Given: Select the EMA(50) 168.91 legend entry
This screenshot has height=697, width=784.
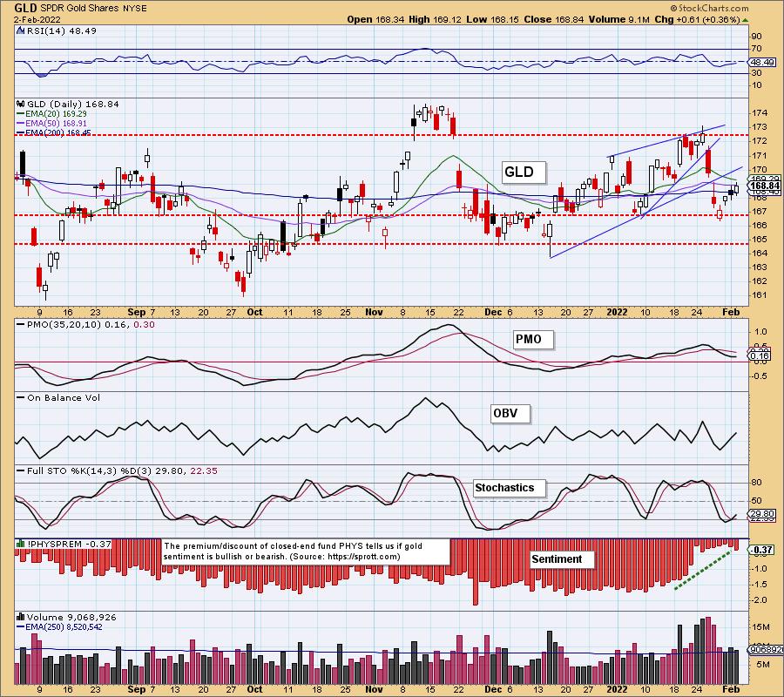Looking at the screenshot, I should [x=51, y=123].
